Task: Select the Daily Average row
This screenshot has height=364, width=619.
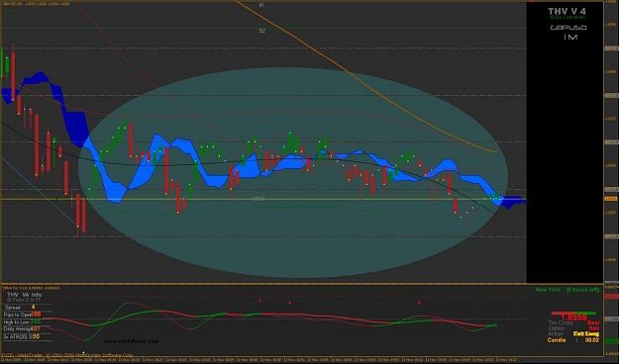Action: pyautogui.click(x=27, y=329)
